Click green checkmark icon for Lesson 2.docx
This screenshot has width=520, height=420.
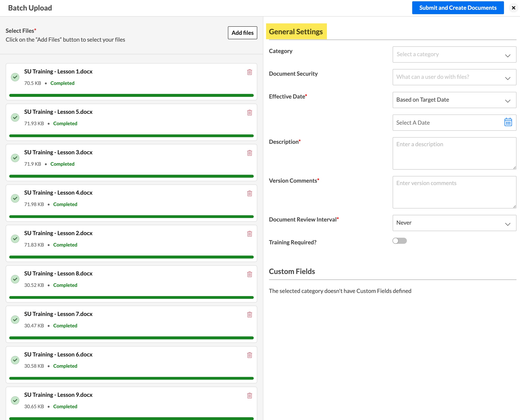tap(15, 239)
